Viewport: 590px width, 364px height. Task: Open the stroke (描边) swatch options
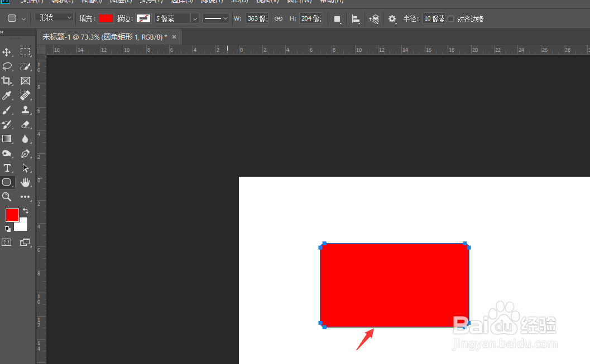click(143, 18)
